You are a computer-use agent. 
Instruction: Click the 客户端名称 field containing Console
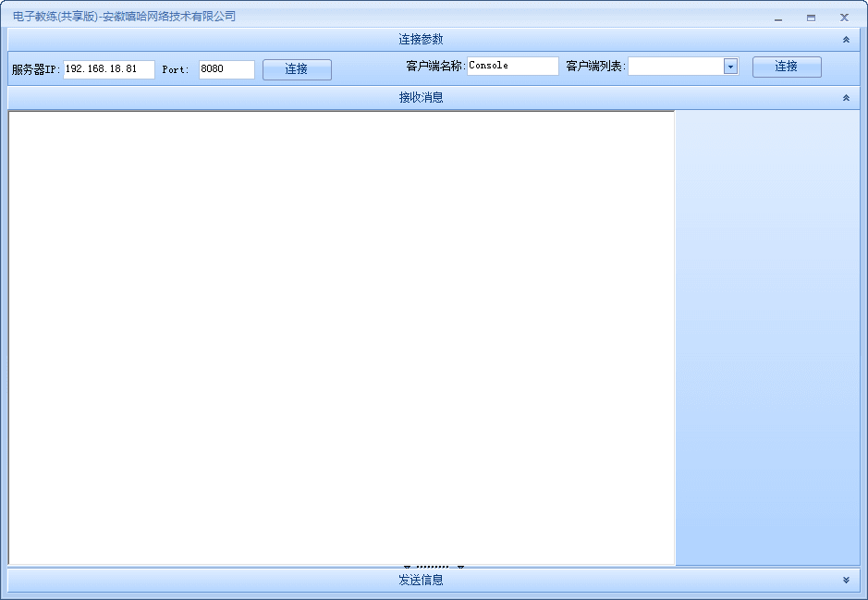pyautogui.click(x=513, y=67)
